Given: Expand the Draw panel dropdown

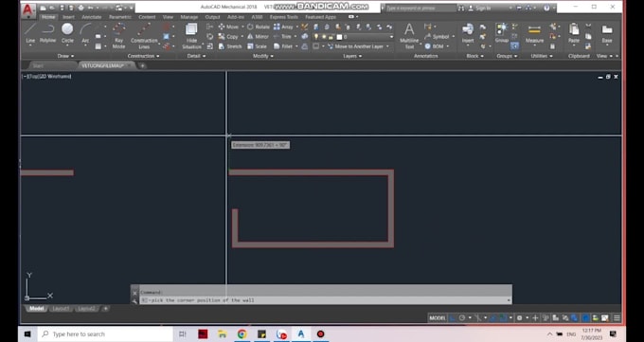Looking at the screenshot, I should pos(65,56).
